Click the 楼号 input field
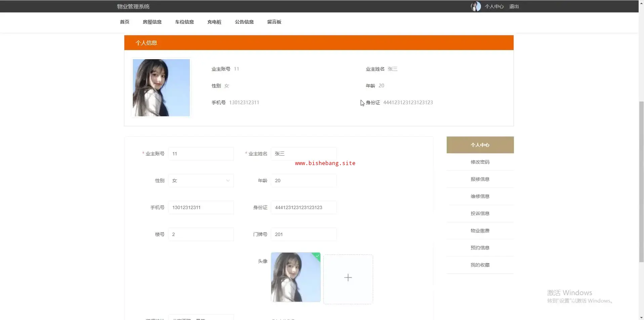This screenshot has width=644, height=320. (201, 234)
